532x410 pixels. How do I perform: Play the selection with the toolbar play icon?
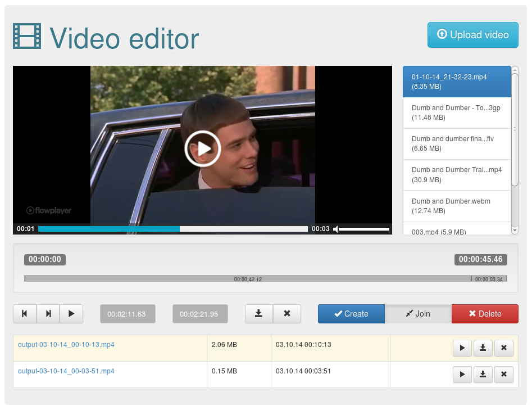tap(71, 313)
